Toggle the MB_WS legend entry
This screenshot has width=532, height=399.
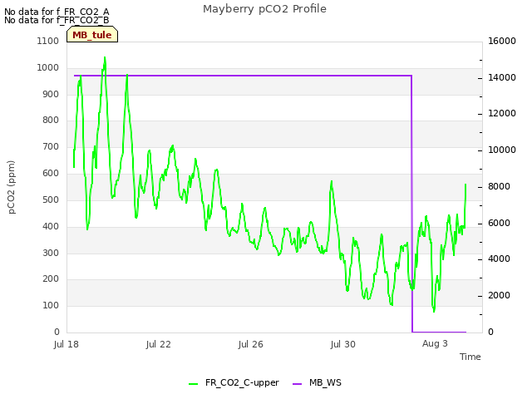317,382
